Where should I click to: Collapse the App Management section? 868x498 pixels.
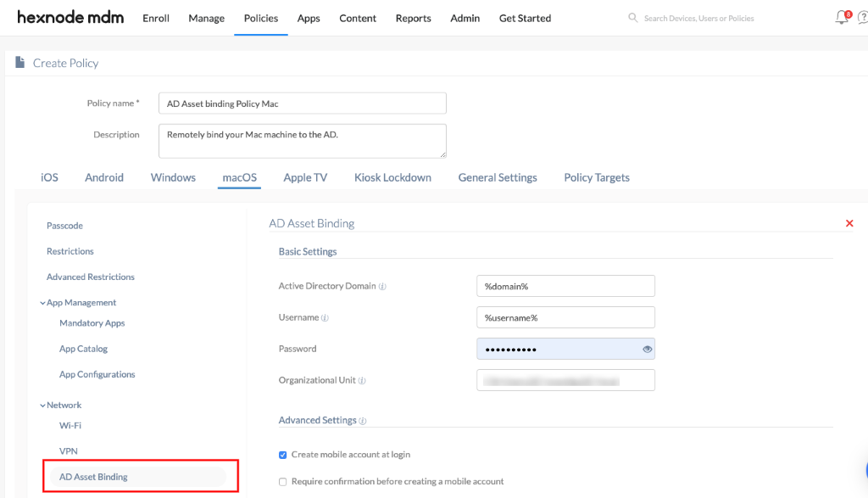pyautogui.click(x=42, y=303)
